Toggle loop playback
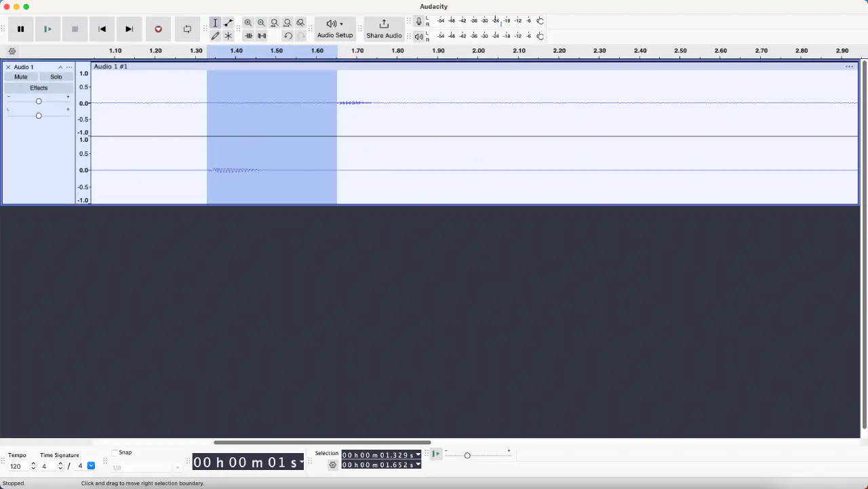This screenshot has width=868, height=489. pyautogui.click(x=187, y=29)
